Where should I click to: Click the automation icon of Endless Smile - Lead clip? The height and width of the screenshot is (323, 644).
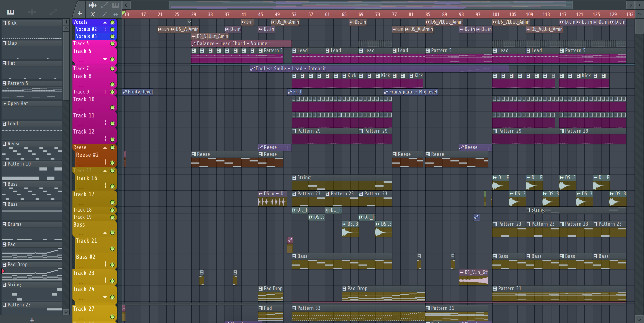tap(252, 69)
